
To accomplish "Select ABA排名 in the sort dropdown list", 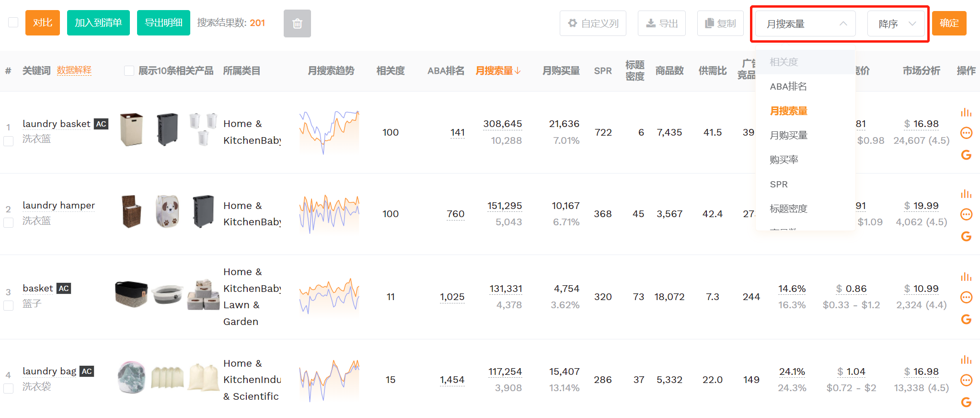I will 806,86.
